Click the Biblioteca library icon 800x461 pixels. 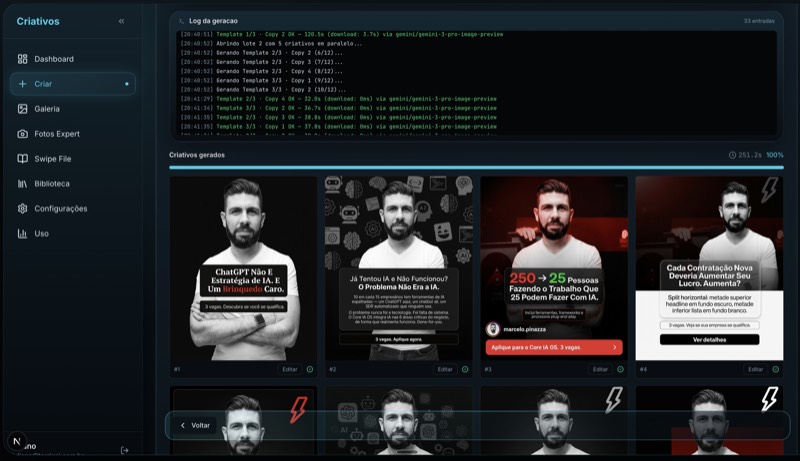(22, 184)
